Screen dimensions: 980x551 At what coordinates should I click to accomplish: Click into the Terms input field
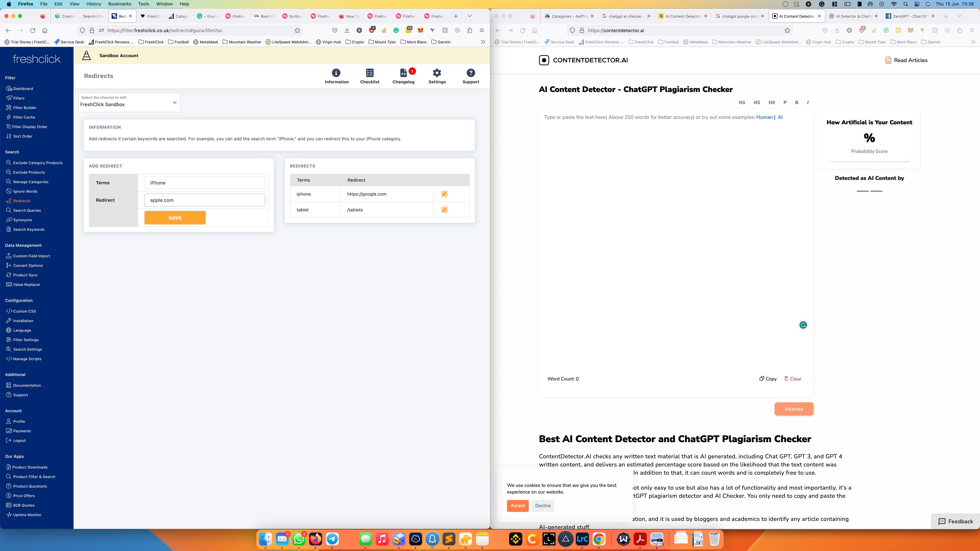coord(205,183)
